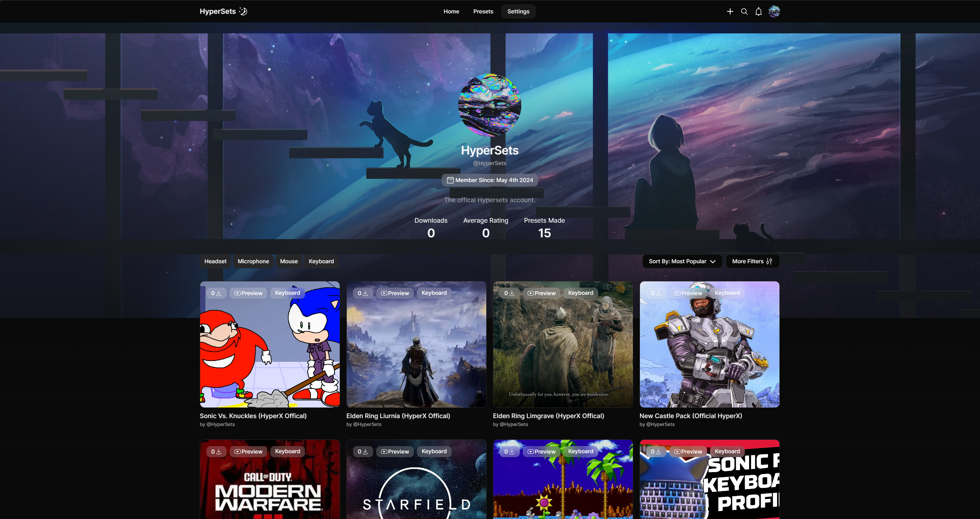Toggle the Headset filter chip

tap(215, 261)
